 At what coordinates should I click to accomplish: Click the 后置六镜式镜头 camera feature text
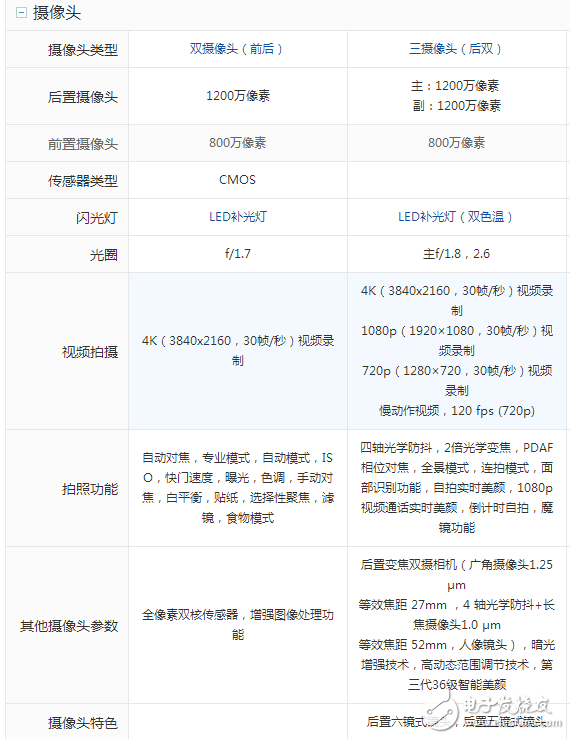coord(409,722)
